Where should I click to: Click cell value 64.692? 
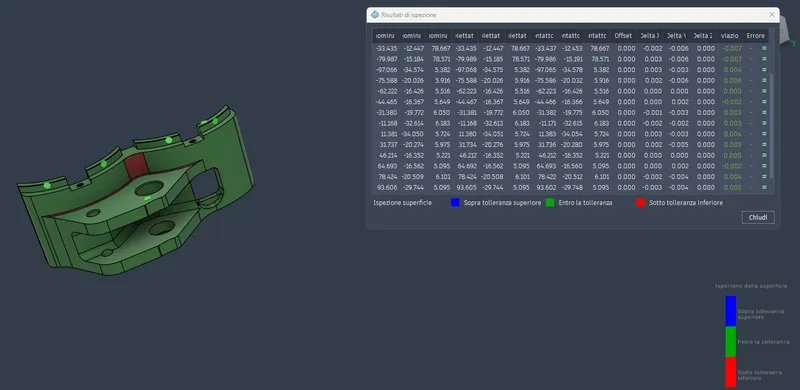(x=466, y=166)
